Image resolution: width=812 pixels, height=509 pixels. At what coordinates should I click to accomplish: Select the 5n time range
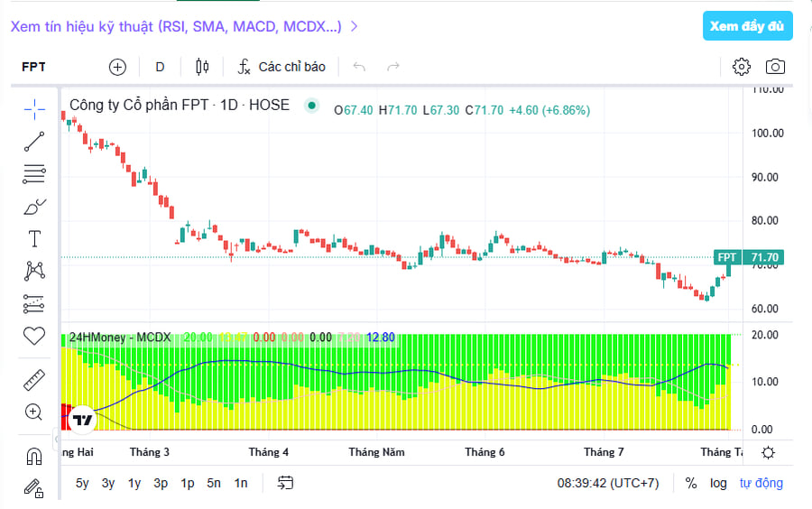[213, 483]
